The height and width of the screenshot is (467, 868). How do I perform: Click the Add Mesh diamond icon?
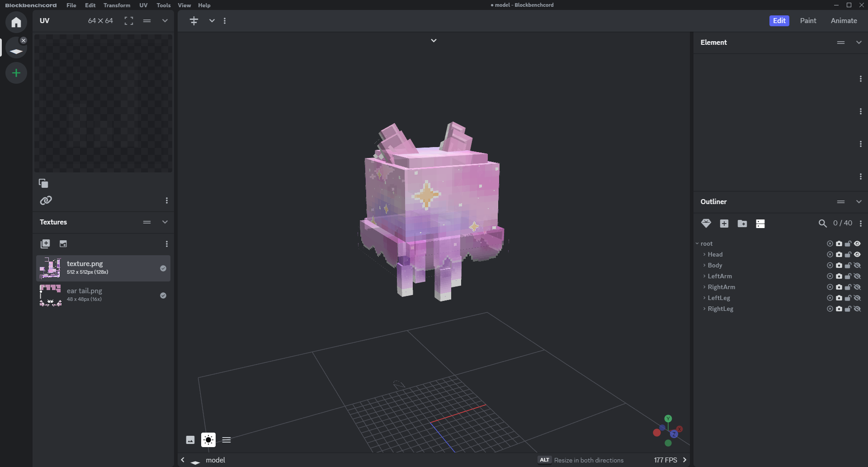tap(706, 224)
